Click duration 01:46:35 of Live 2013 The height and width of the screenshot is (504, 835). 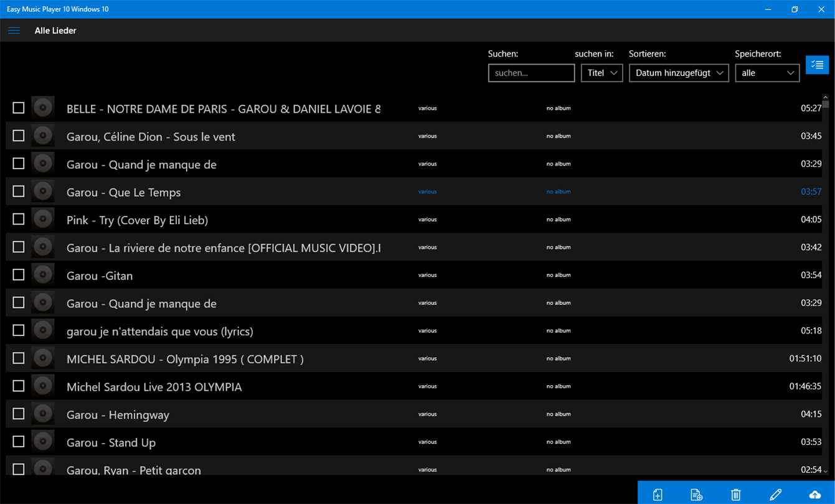(805, 386)
